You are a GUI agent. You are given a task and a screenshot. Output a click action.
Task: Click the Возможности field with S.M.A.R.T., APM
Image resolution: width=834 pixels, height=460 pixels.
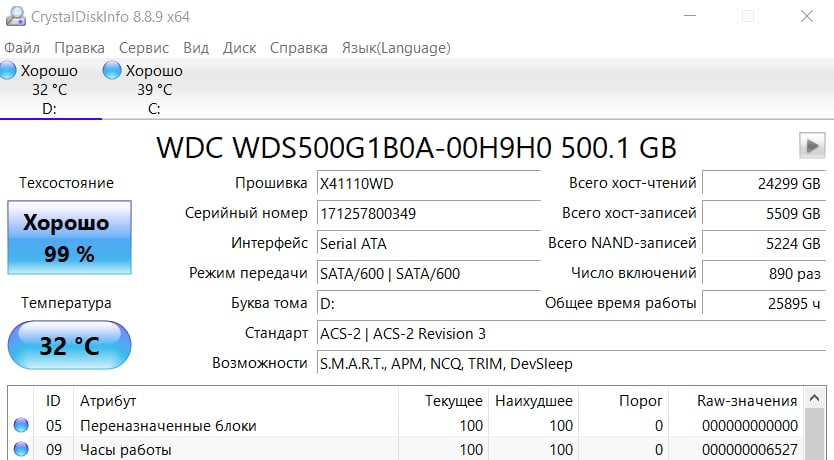[x=571, y=364]
